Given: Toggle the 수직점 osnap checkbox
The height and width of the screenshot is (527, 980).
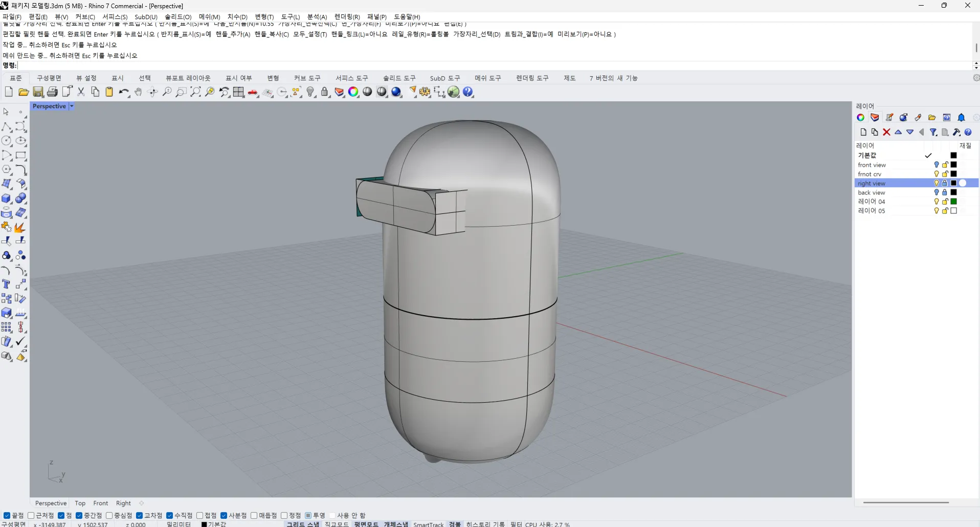Looking at the screenshot, I should (169, 515).
